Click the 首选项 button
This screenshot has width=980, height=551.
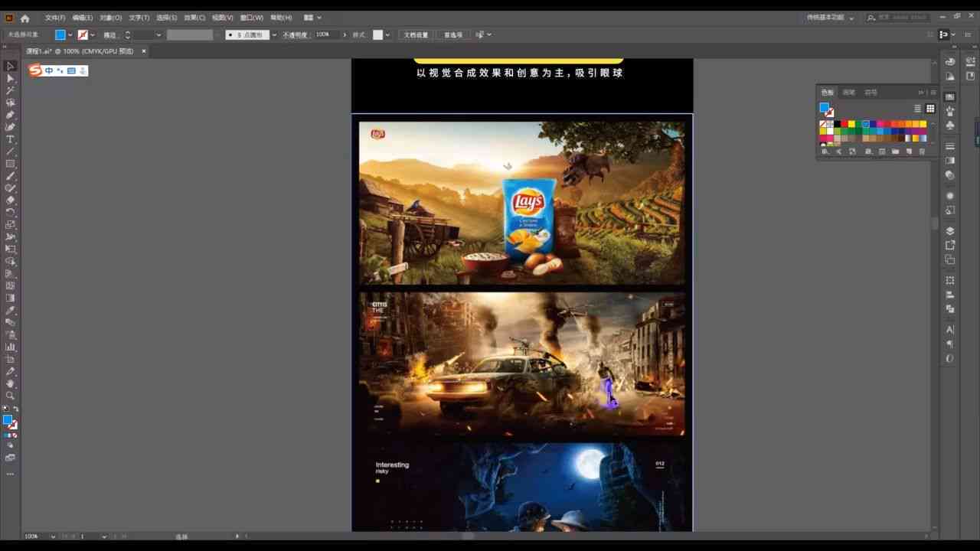click(453, 34)
